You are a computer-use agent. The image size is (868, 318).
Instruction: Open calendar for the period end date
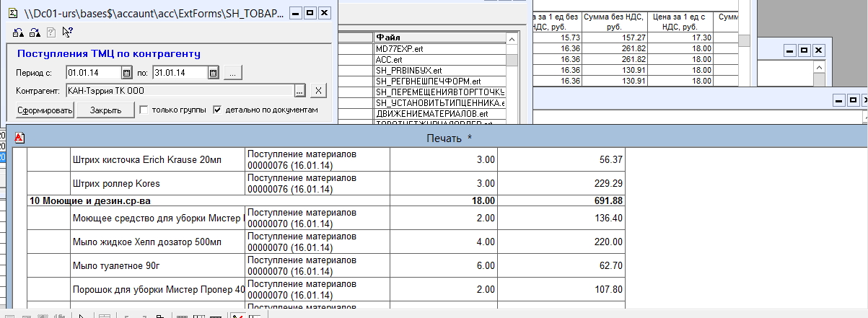coord(213,73)
